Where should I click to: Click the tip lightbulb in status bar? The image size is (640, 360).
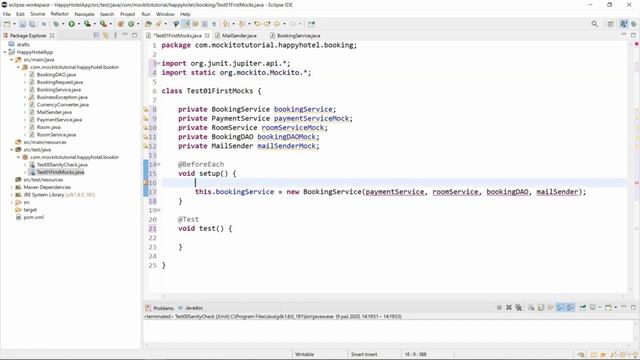pos(634,354)
